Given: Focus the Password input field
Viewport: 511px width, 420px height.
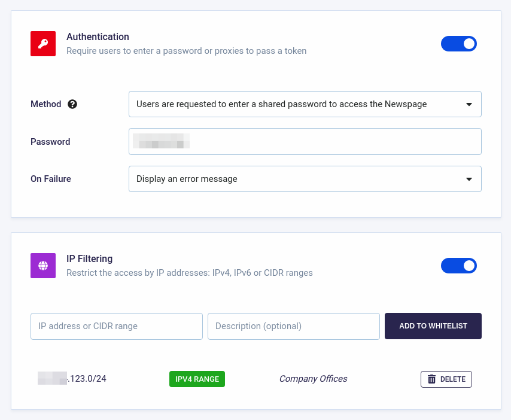Looking at the screenshot, I should (x=305, y=141).
